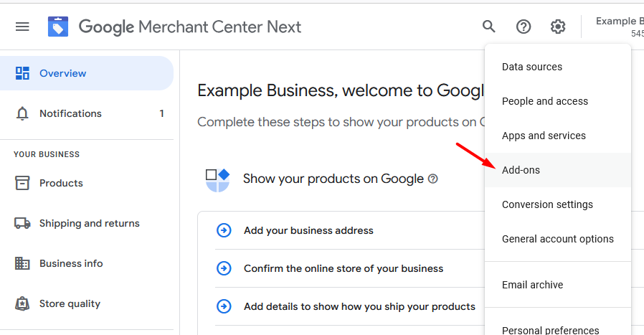Click arrow icon for Add your business address
This screenshot has height=335, width=644.
(x=224, y=230)
